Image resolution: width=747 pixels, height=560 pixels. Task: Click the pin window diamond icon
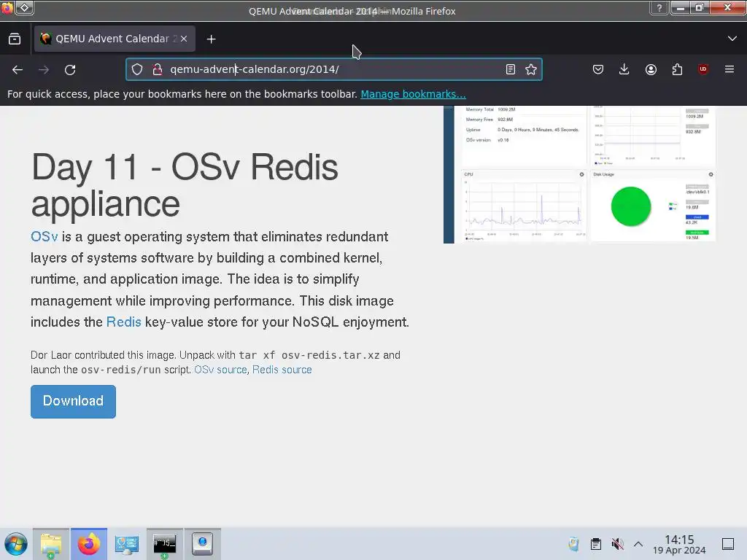pos(25,8)
